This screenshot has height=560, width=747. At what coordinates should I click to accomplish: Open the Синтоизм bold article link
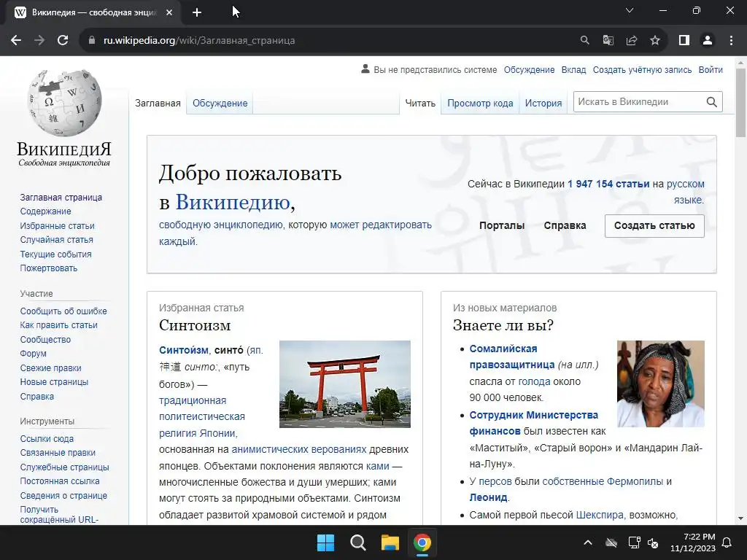coord(183,350)
